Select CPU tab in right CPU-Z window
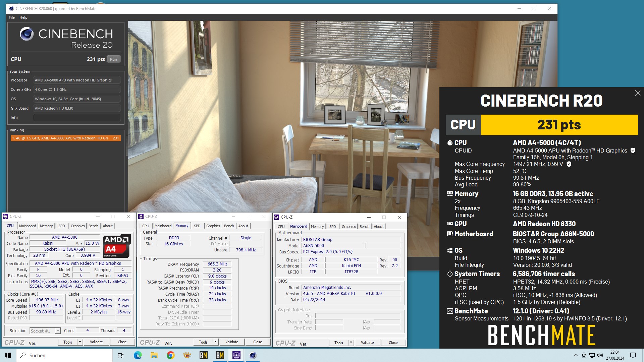 (281, 227)
